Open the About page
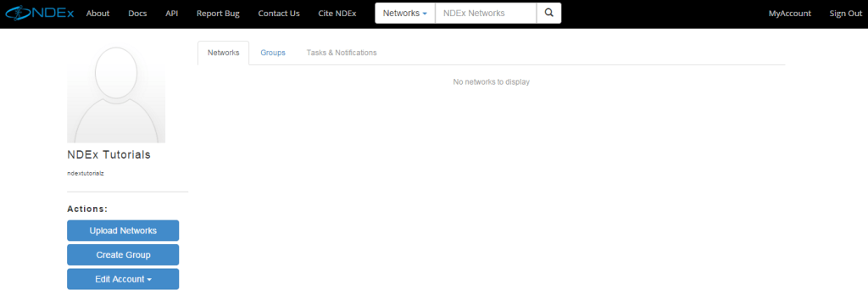Viewport: 868px width, 307px height. point(98,14)
